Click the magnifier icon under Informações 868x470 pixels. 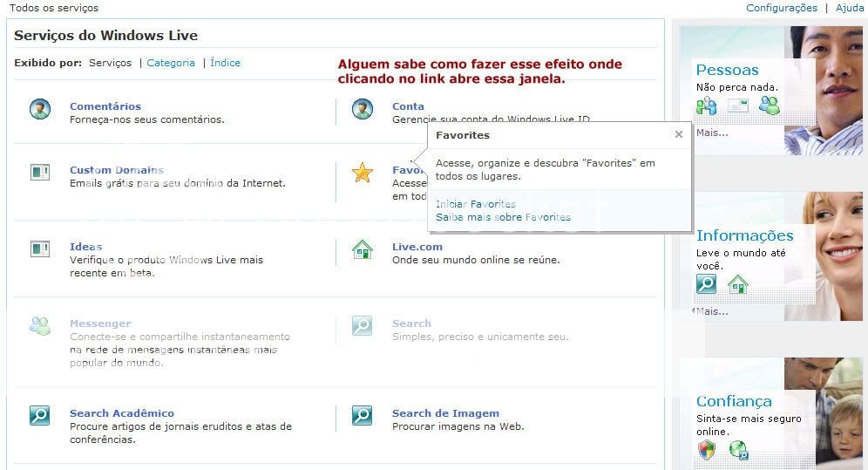point(707,284)
